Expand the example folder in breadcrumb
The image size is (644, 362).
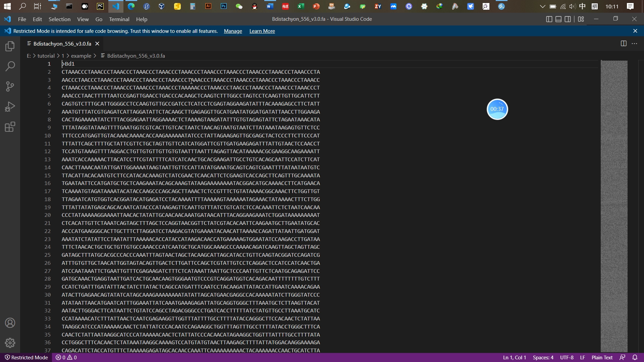tap(81, 55)
